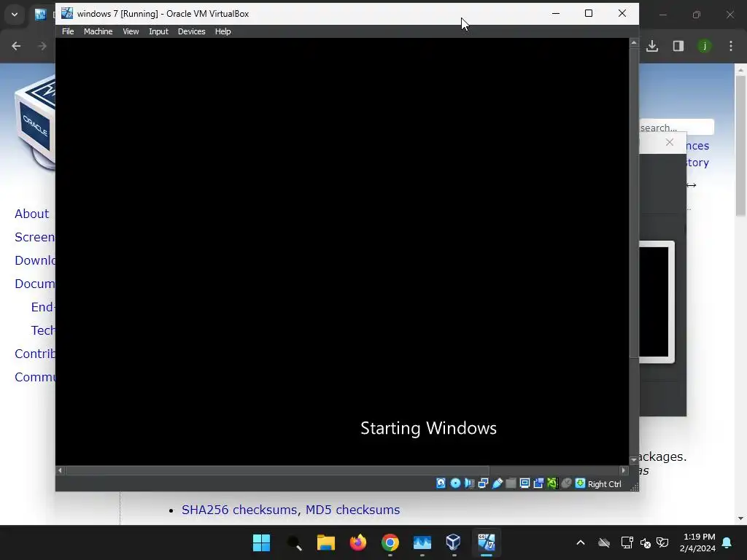Open the USB devices indicator icon
Viewport: 747px width, 560px height.
pyautogui.click(x=497, y=483)
